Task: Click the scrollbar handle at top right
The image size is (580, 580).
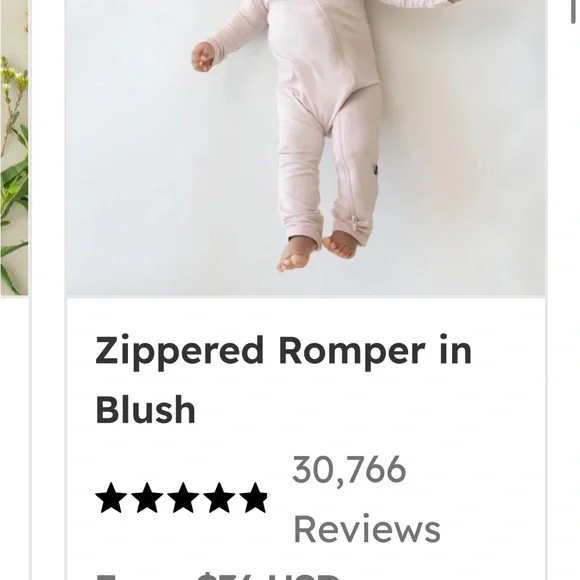Action: coord(573,11)
